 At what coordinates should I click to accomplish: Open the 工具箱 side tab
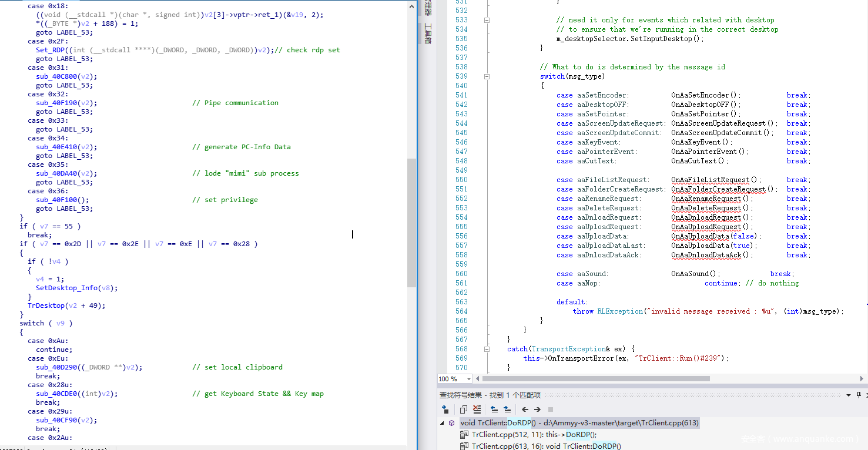(427, 33)
